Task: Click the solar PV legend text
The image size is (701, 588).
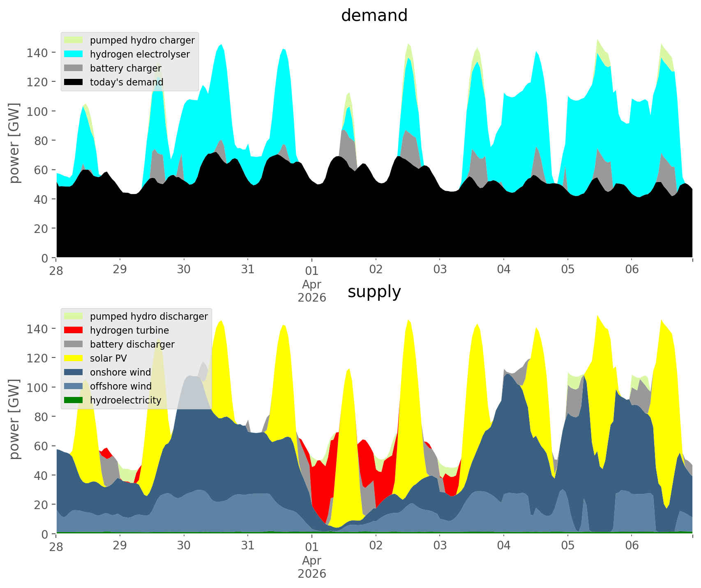Action: [108, 358]
